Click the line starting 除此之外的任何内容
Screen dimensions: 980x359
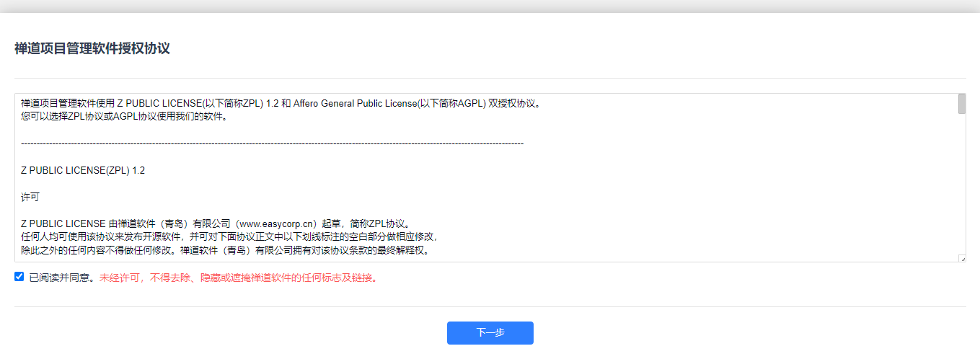226,250
